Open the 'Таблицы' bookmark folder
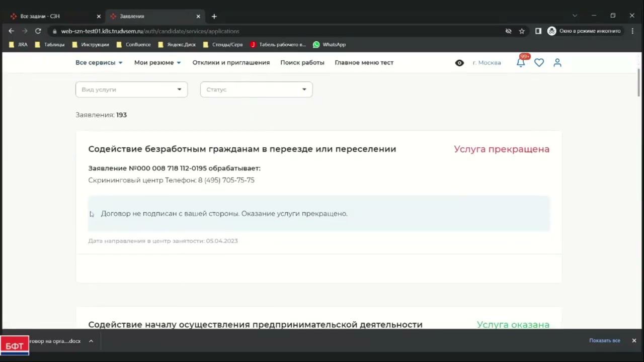 49,44
